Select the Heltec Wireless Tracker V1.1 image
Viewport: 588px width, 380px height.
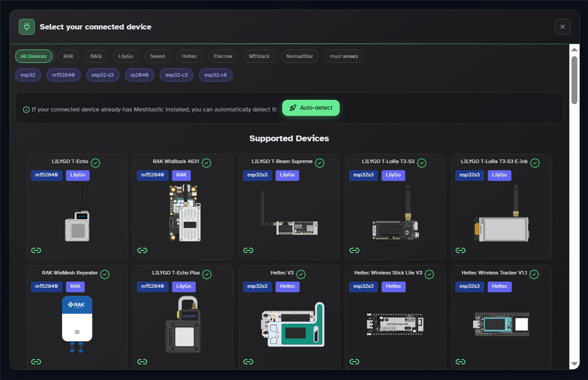tap(501, 324)
